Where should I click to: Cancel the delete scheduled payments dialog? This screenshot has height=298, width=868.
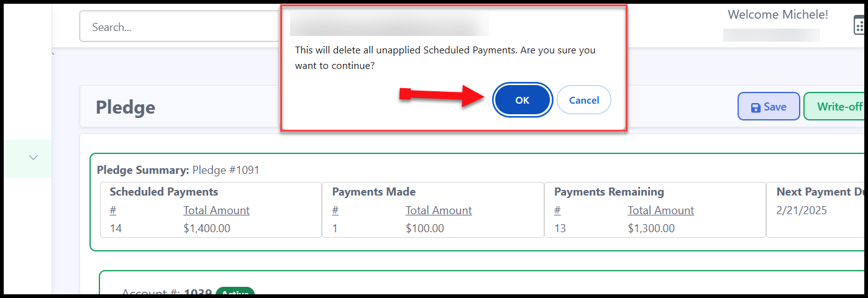[x=584, y=100]
